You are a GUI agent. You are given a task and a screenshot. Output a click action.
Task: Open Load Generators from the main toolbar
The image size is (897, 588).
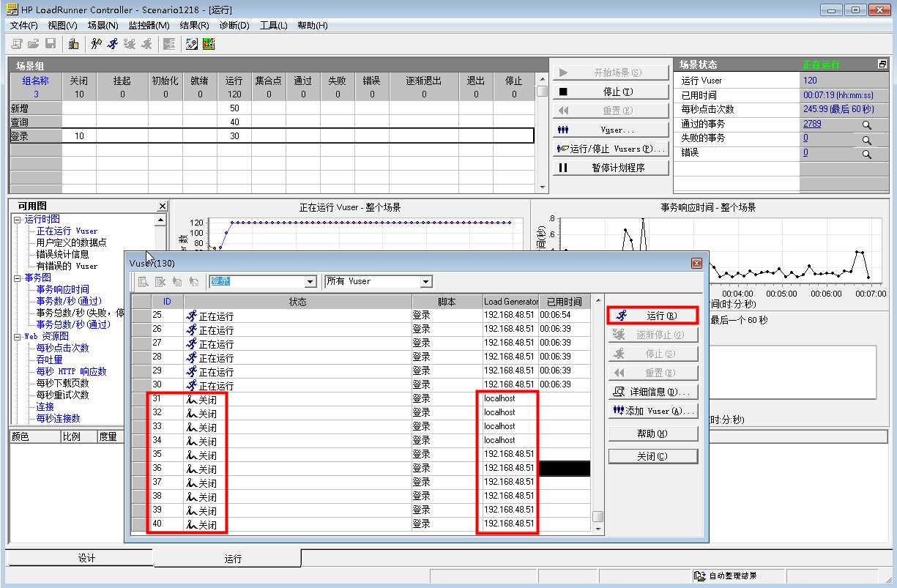point(73,44)
